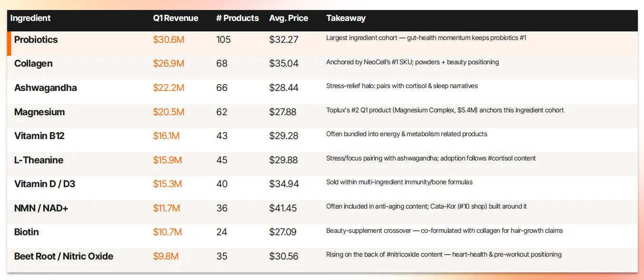This screenshot has width=644, height=280.
Task: Select the Avg. Price column header
Action: (289, 19)
